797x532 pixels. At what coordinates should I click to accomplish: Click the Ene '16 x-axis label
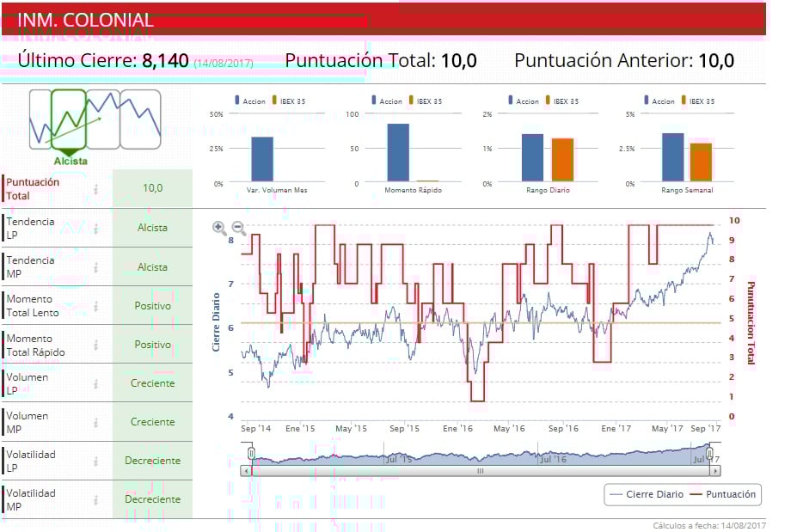click(457, 428)
